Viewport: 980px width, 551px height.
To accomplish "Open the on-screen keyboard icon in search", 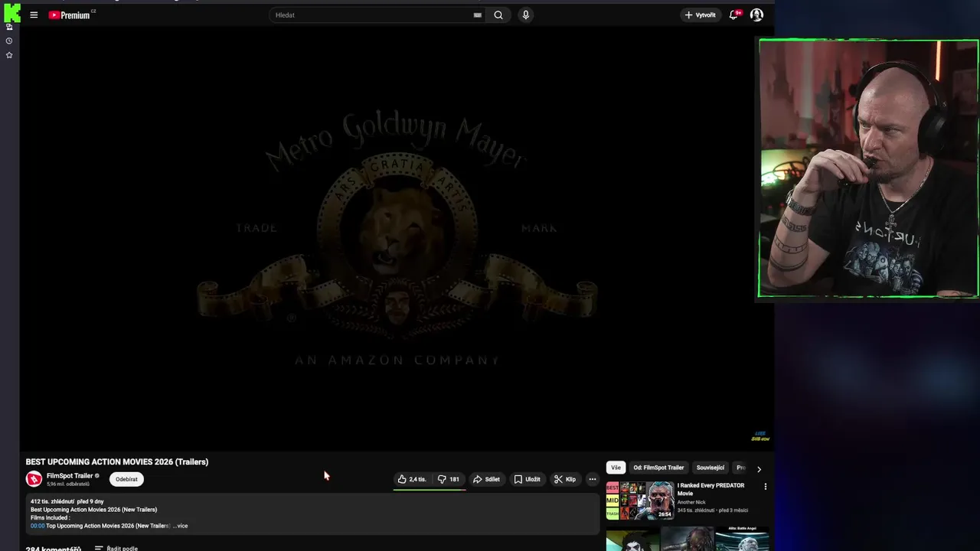I will (477, 15).
